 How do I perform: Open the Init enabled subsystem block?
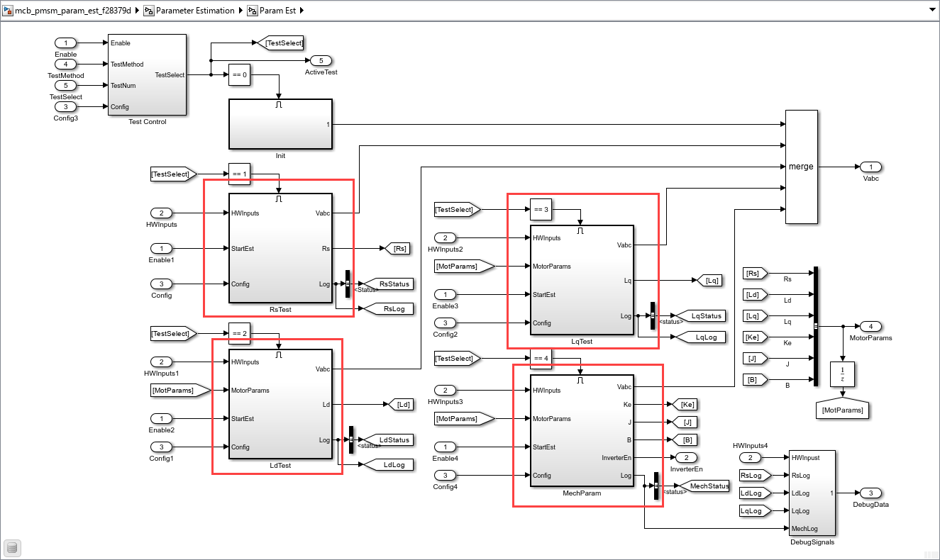tap(280, 124)
